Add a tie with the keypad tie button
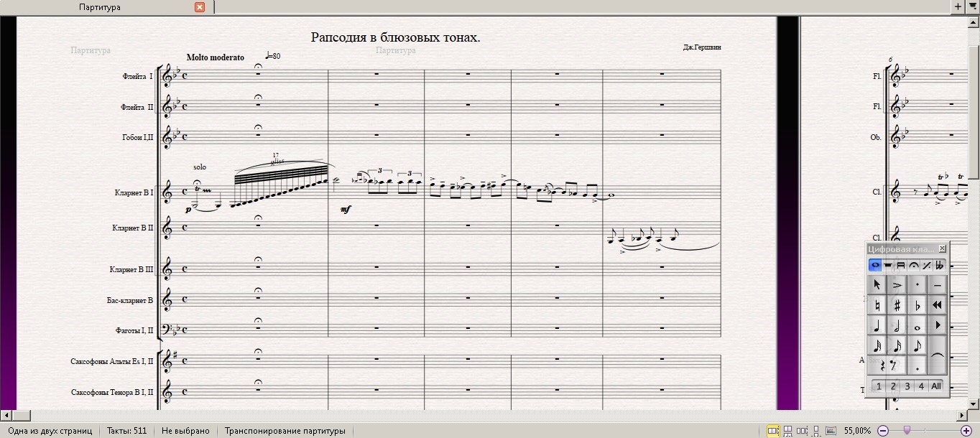 point(938,355)
